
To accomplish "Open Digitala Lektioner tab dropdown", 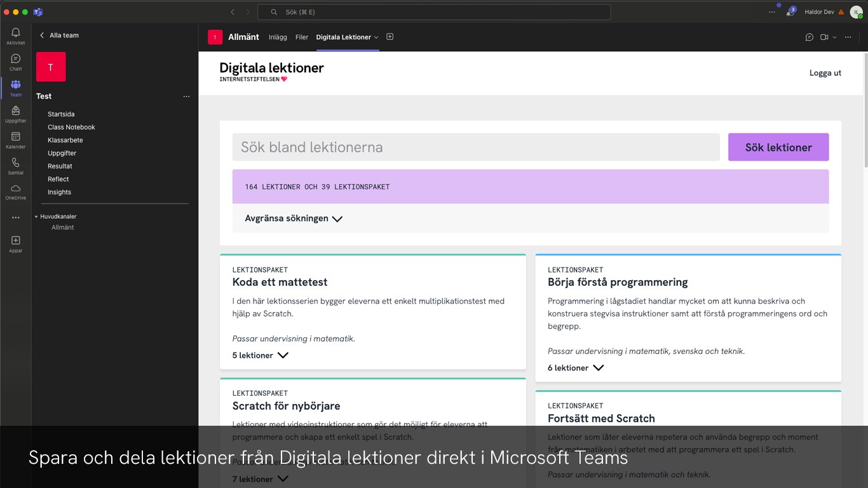I will 376,37.
